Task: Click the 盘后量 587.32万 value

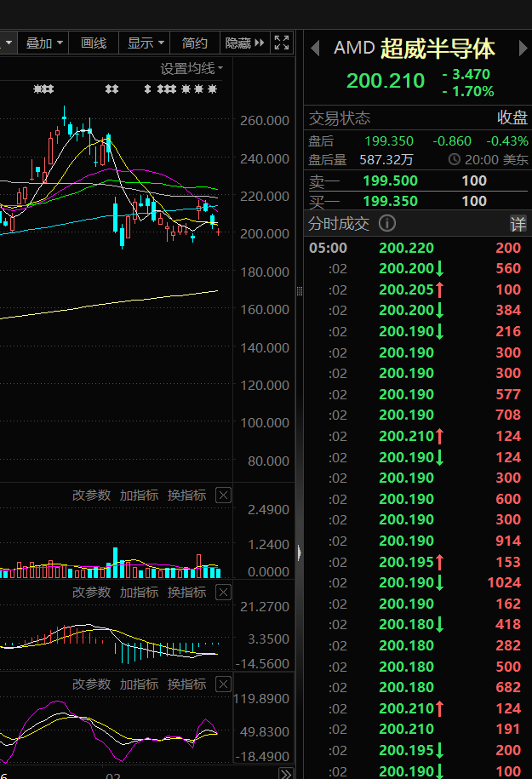Action: tap(386, 159)
